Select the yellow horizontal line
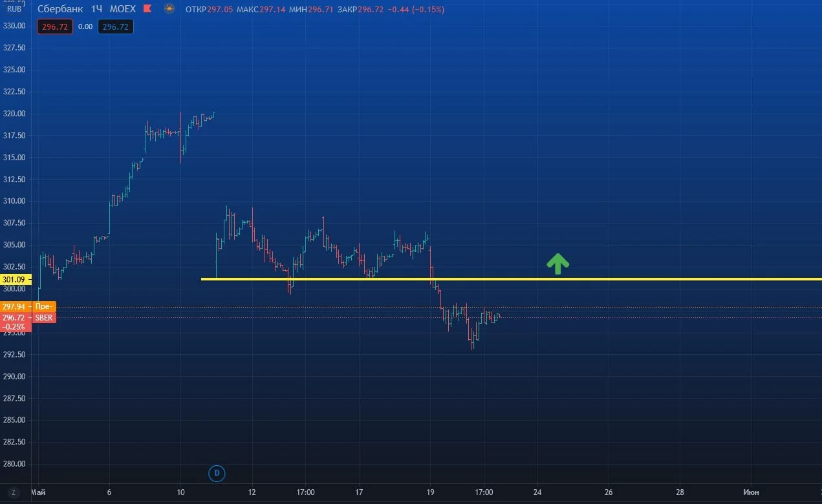822x504 pixels. click(511, 279)
